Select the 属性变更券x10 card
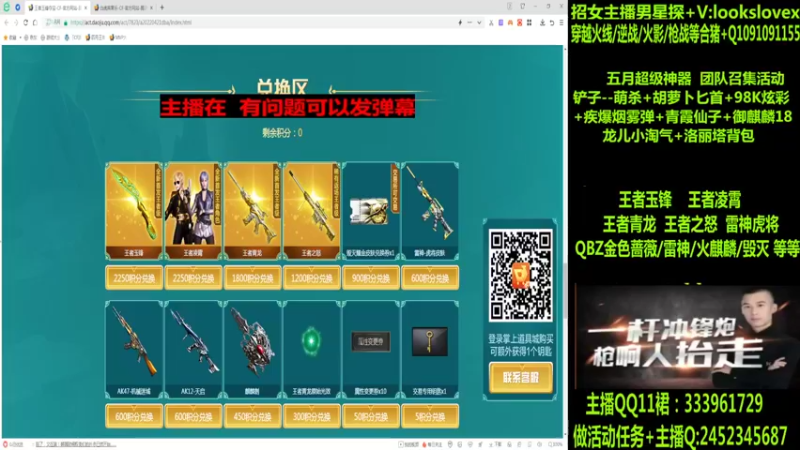The width and height of the screenshot is (800, 450). (370, 349)
